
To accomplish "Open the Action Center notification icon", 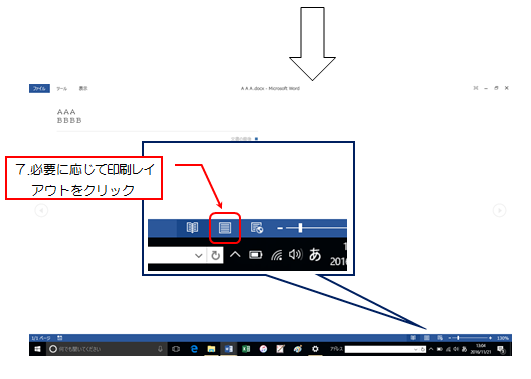I will [x=502, y=349].
